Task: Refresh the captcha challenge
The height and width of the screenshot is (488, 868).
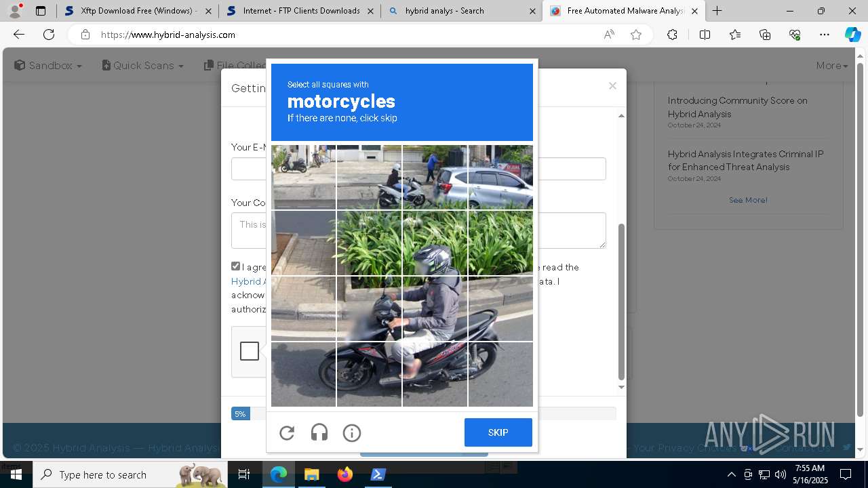Action: click(x=287, y=432)
